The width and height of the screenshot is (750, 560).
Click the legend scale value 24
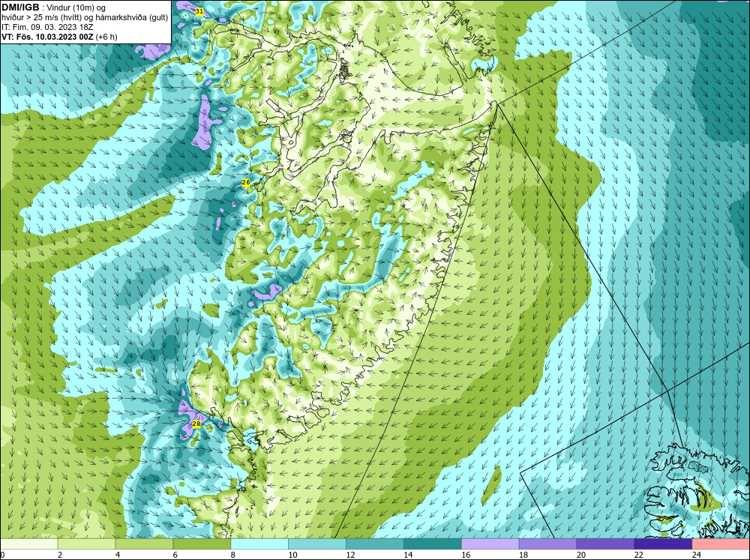tap(696, 555)
